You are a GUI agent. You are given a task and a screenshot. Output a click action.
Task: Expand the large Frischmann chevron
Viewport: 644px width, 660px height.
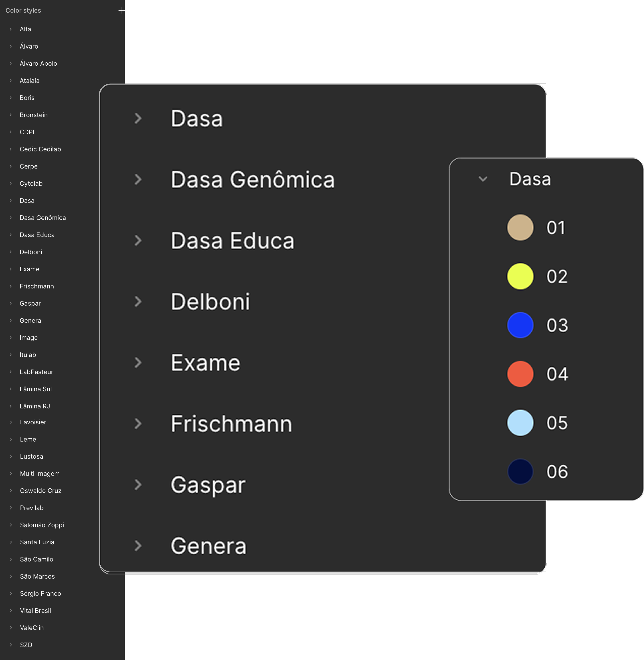pyautogui.click(x=138, y=423)
